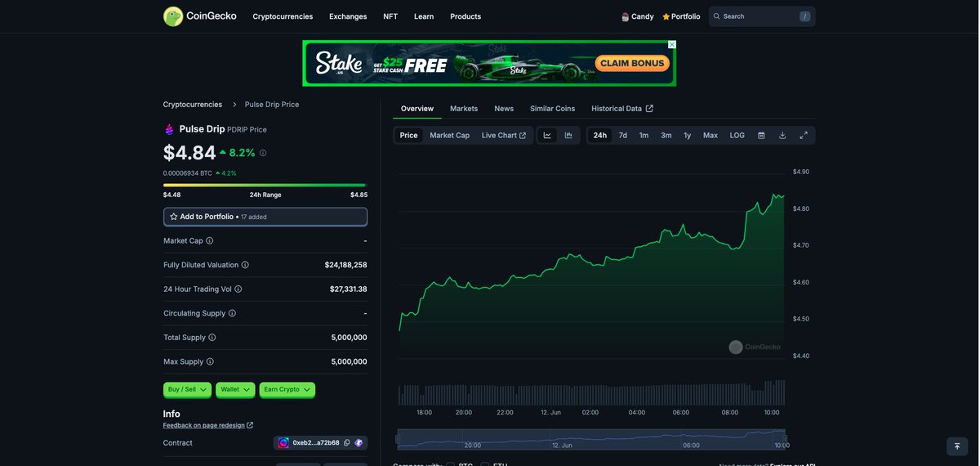Open the Exchanges navigation menu

pos(348,16)
